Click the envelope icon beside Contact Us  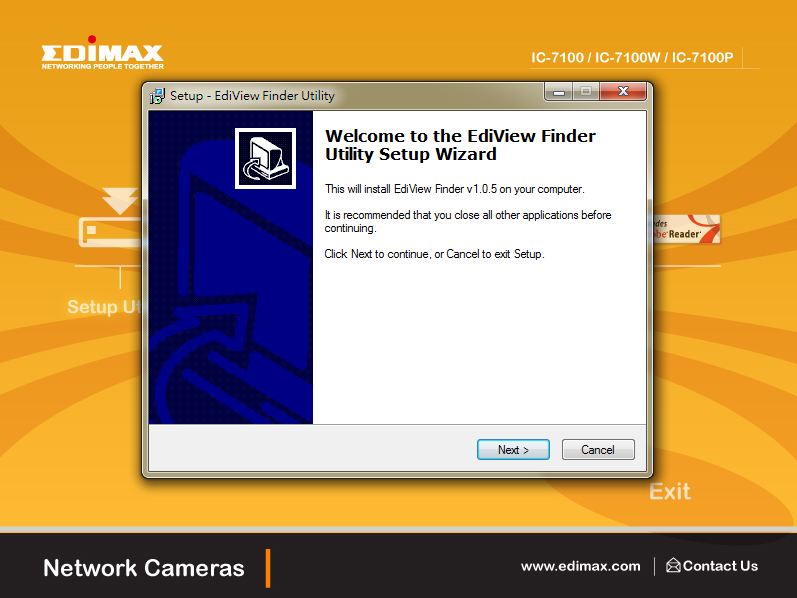click(673, 565)
